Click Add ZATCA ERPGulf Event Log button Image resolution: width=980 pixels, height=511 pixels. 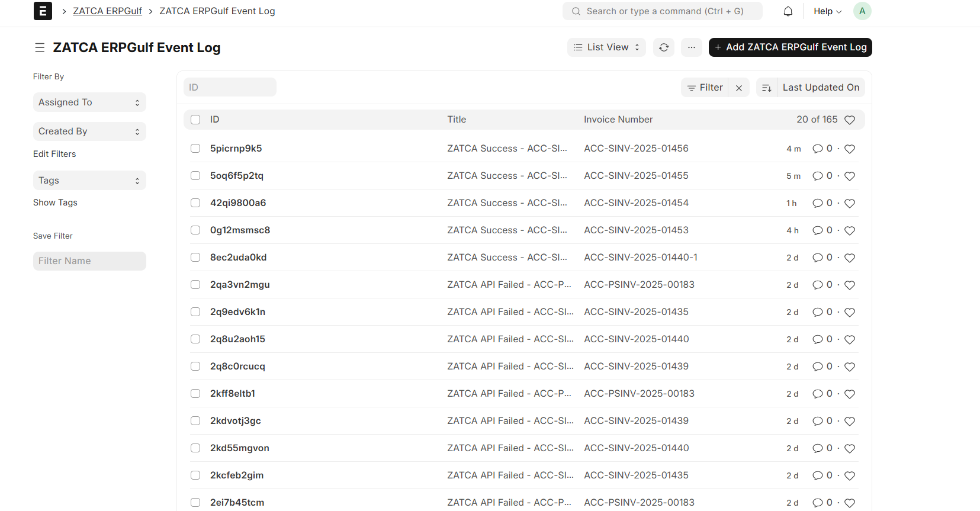coord(790,47)
